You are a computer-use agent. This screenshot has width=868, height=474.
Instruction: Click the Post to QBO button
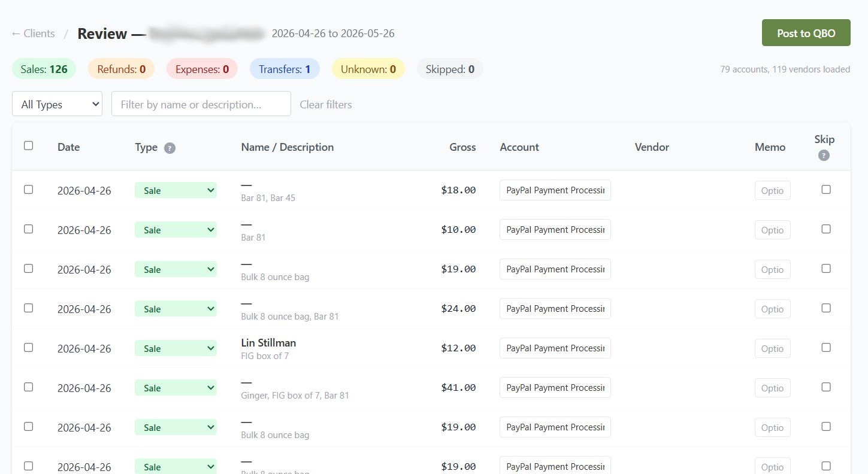coord(806,33)
